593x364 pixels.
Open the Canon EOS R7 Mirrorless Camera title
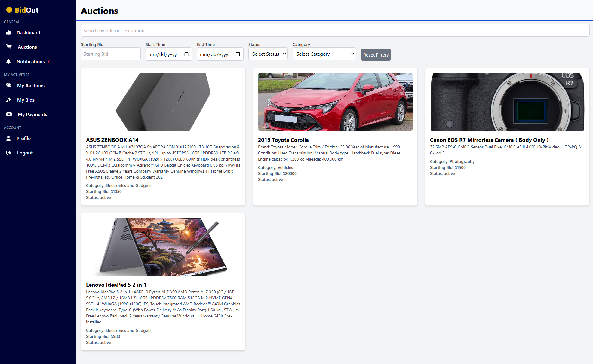point(489,140)
